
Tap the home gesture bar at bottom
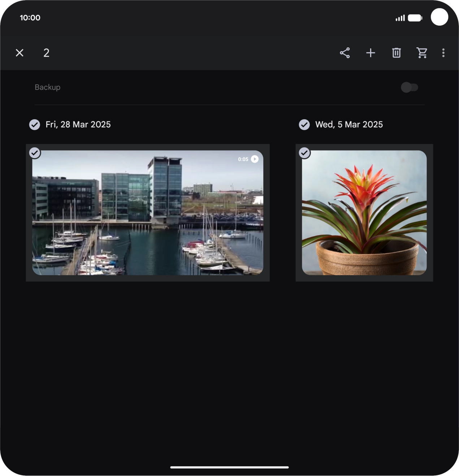pos(229,467)
